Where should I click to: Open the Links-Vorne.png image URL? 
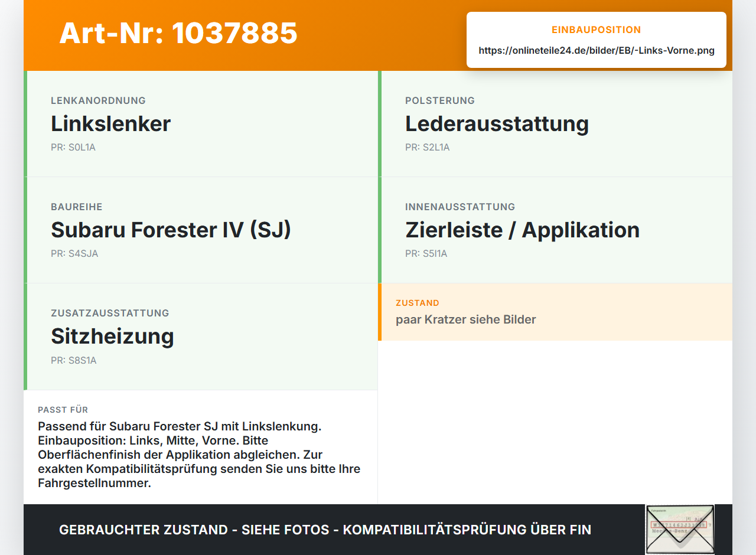[597, 51]
